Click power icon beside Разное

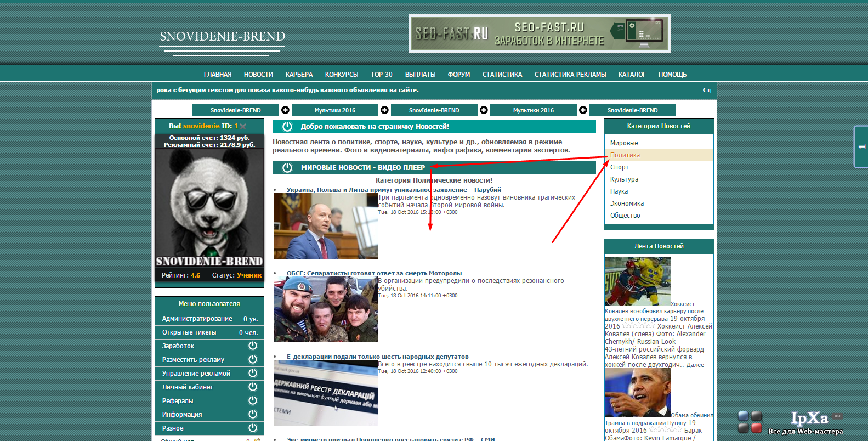click(x=253, y=428)
